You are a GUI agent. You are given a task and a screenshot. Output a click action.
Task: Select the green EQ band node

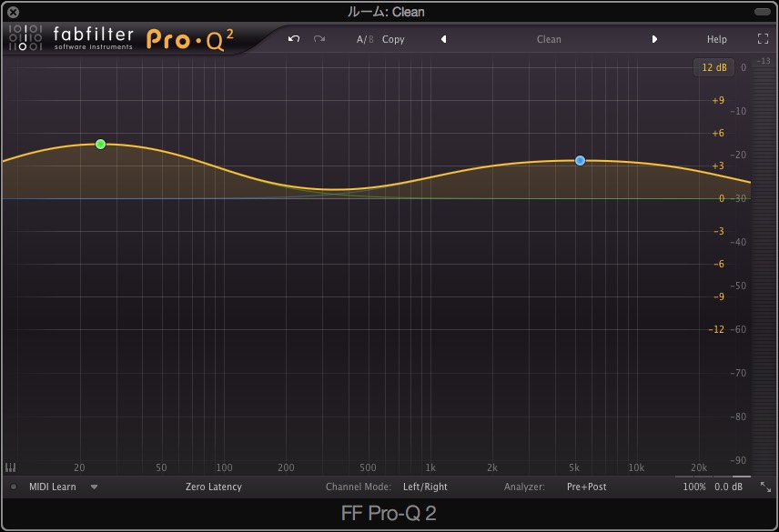[100, 145]
